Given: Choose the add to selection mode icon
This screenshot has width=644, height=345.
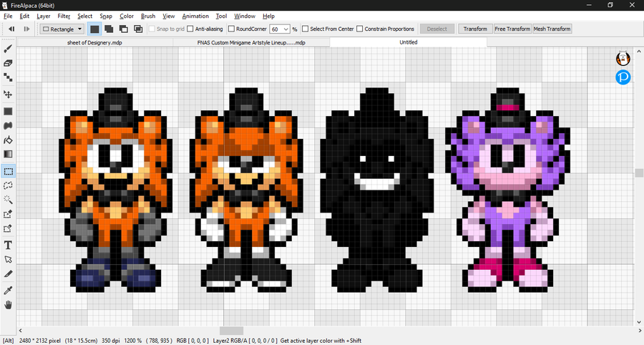Looking at the screenshot, I should pos(109,29).
